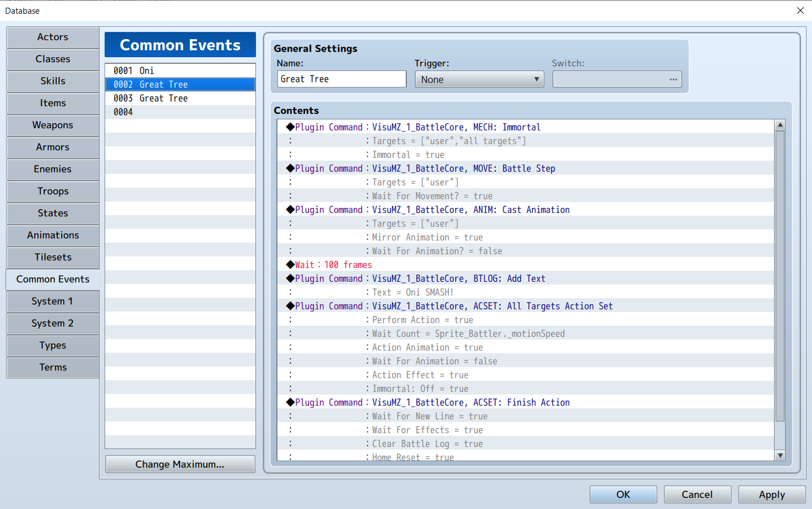Open the Animations tab

tap(53, 236)
